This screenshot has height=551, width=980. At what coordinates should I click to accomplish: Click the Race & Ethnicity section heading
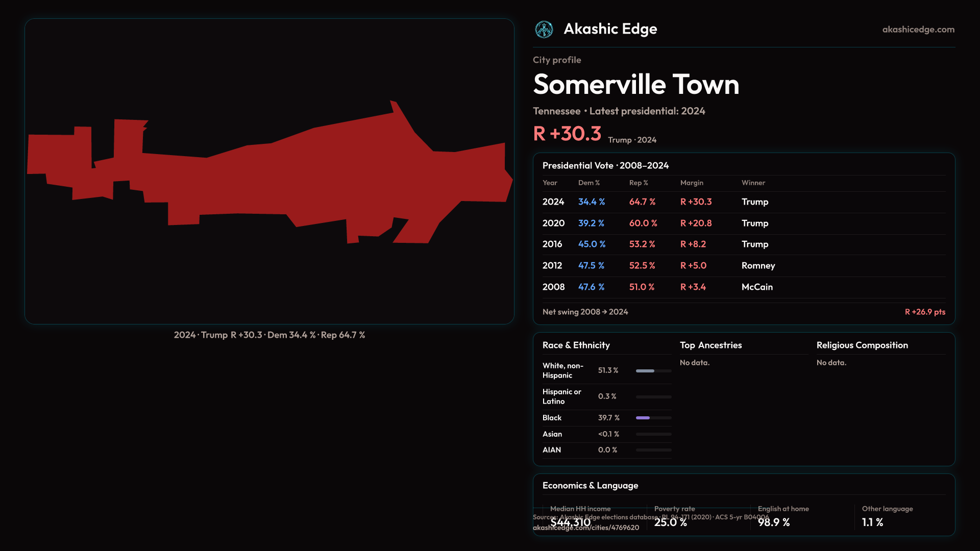(576, 345)
